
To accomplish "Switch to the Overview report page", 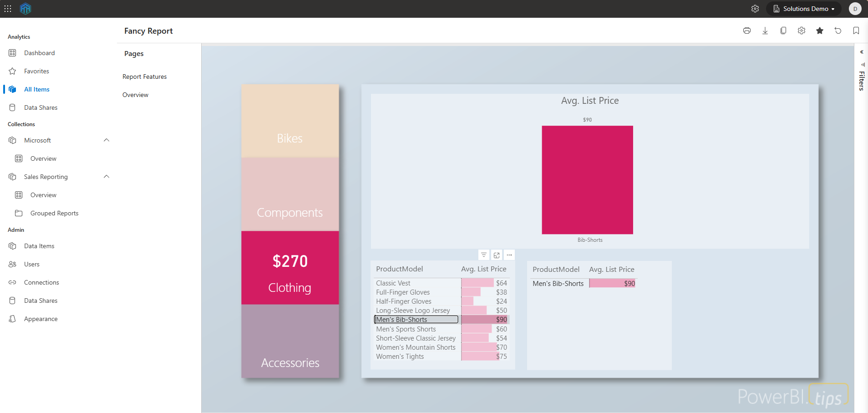I will tap(135, 95).
